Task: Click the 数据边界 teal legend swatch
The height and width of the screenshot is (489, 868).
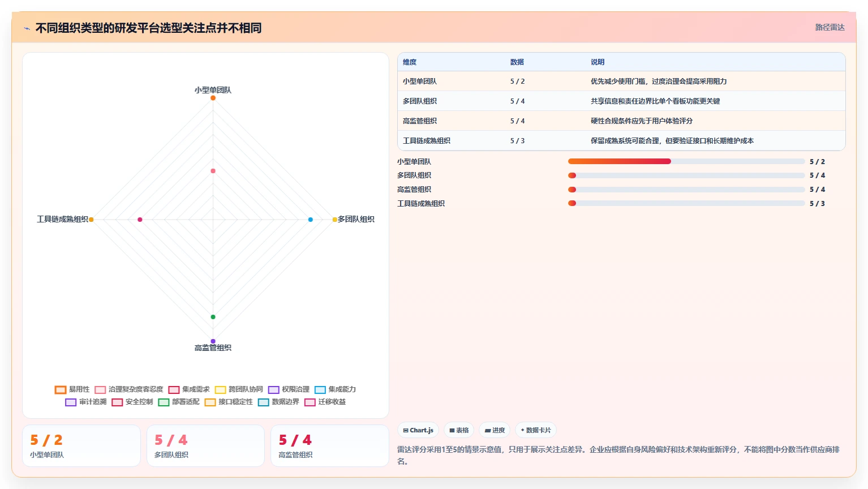Action: pos(263,402)
